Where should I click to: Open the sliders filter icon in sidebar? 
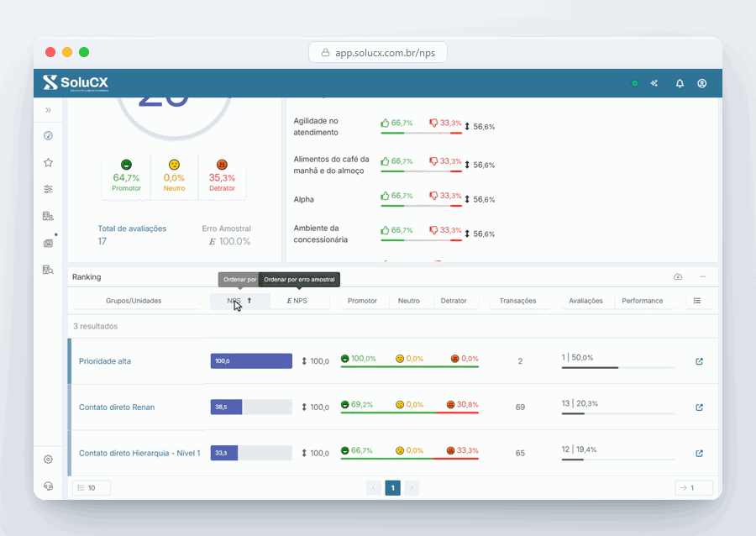point(48,189)
